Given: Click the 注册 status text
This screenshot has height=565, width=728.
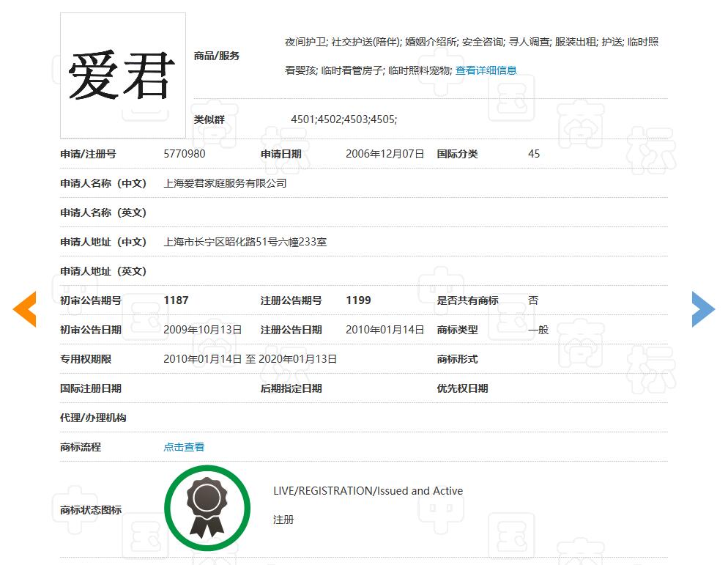Looking at the screenshot, I should coord(283,520).
